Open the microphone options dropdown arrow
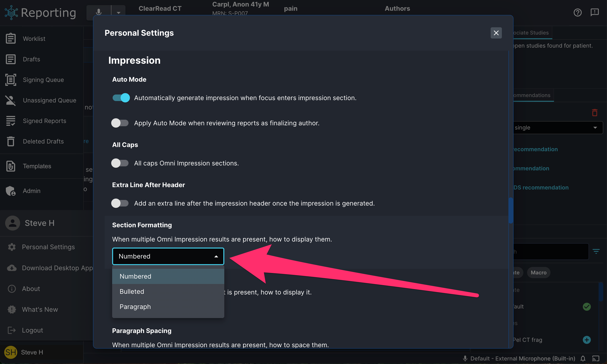The width and height of the screenshot is (607, 364). click(x=118, y=13)
